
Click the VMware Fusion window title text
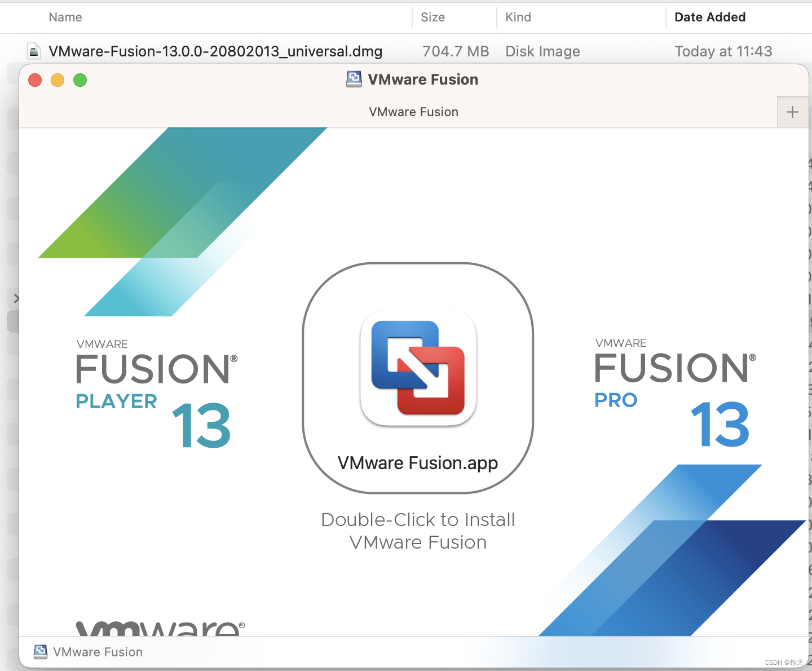click(423, 80)
